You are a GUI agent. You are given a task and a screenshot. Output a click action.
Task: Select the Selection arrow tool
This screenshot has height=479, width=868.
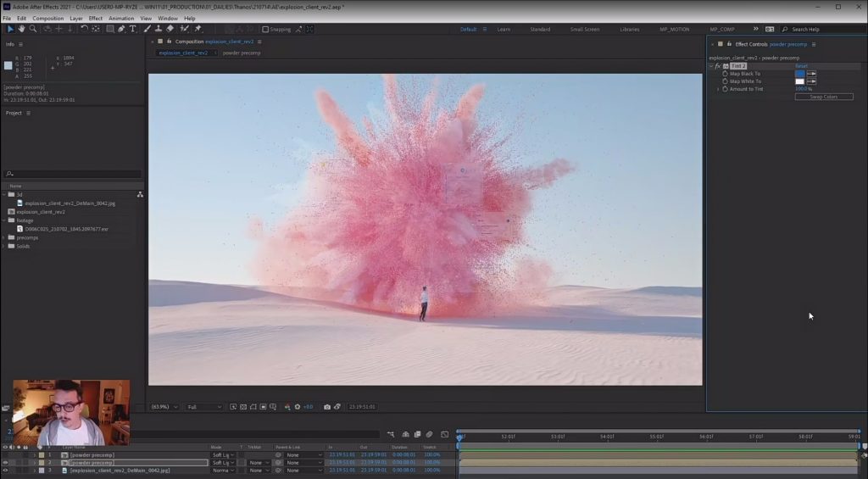[10, 29]
